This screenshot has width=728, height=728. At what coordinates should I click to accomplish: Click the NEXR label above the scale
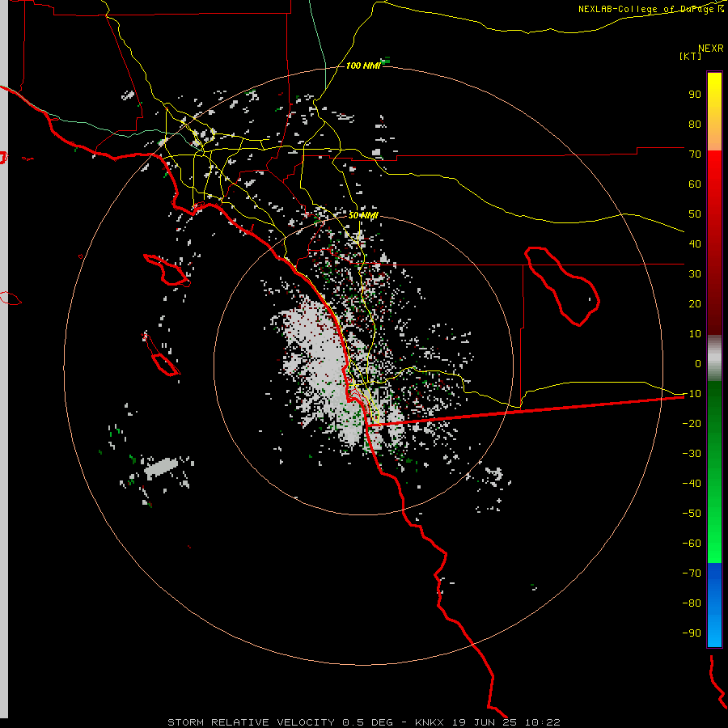click(x=711, y=49)
